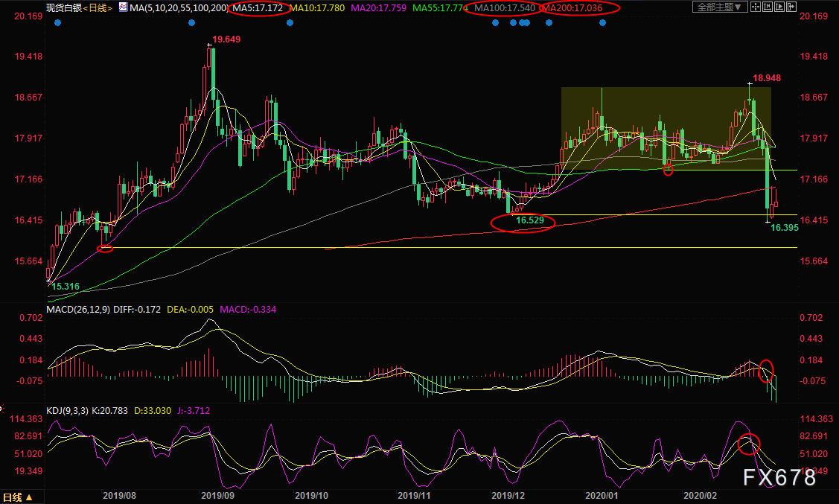Click the 19.649 peak price label
This screenshot has width=839, height=504.
pyautogui.click(x=226, y=39)
